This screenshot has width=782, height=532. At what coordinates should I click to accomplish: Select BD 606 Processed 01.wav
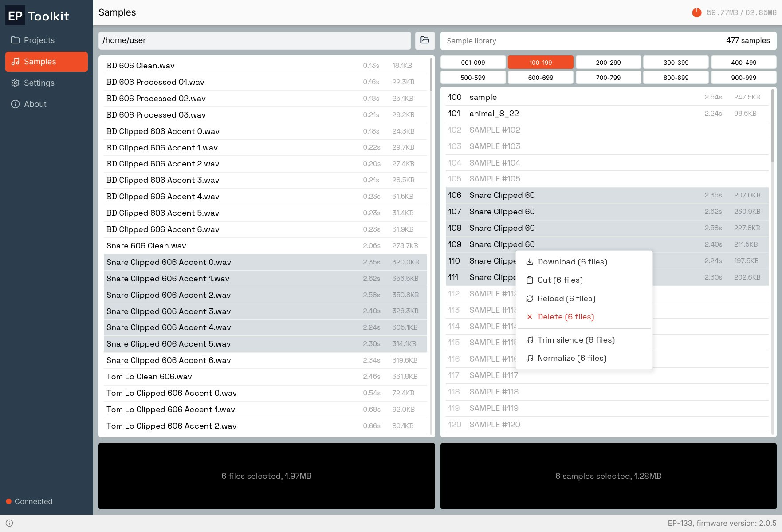(265, 82)
